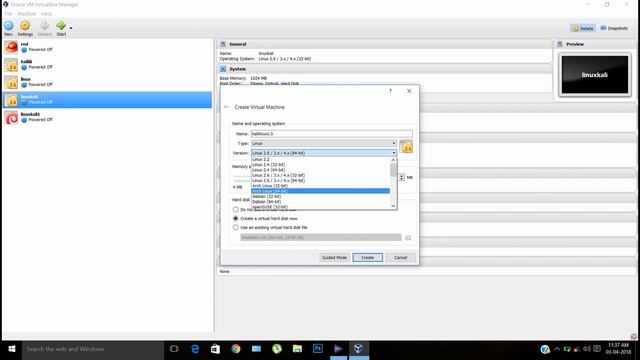Click the Discard toolbar icon

pyautogui.click(x=44, y=26)
